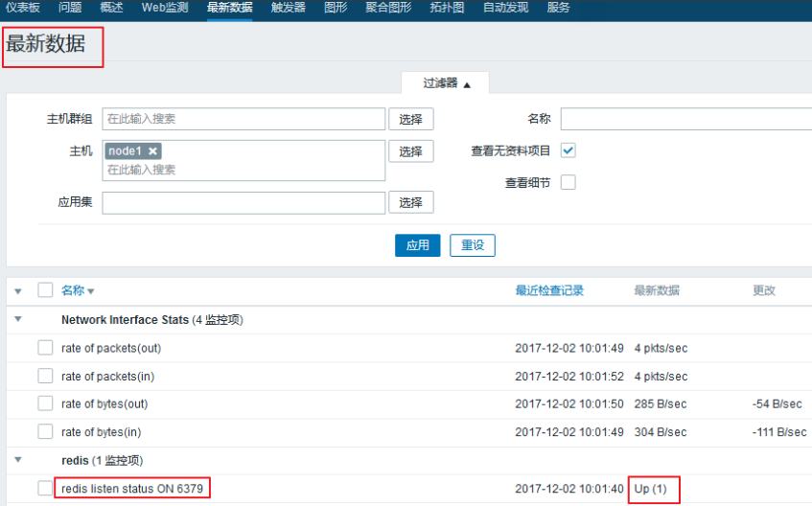This screenshot has height=506, width=812.
Task: Open Web监测 menu item
Action: click(x=165, y=8)
